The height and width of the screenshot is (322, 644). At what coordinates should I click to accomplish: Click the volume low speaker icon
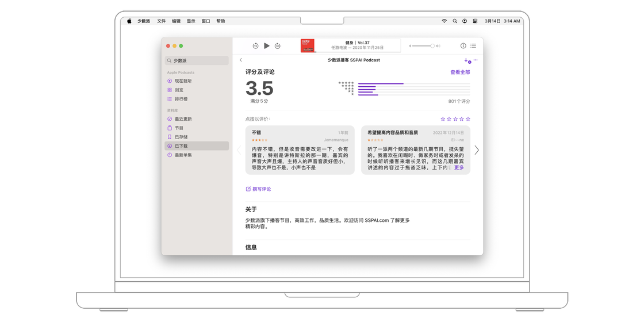410,46
